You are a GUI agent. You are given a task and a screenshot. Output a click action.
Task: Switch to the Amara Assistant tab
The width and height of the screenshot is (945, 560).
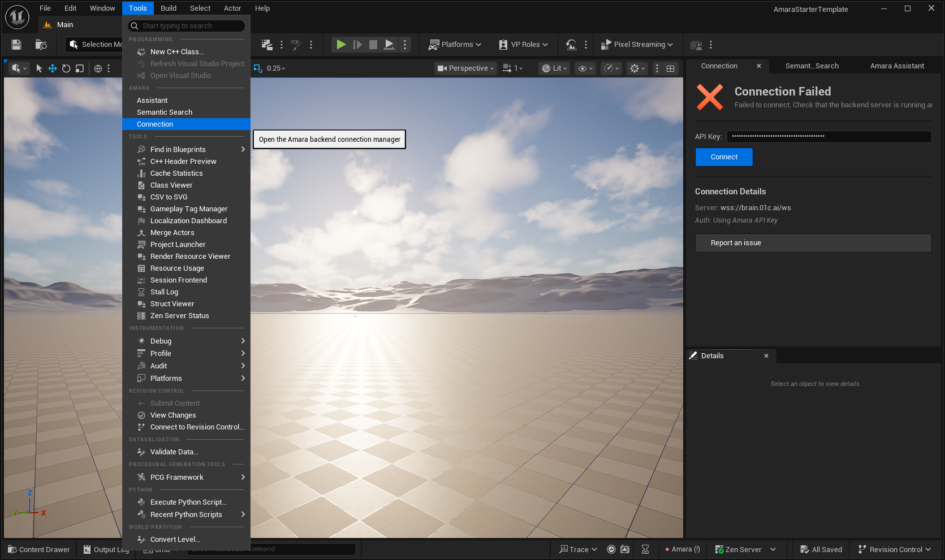897,66
